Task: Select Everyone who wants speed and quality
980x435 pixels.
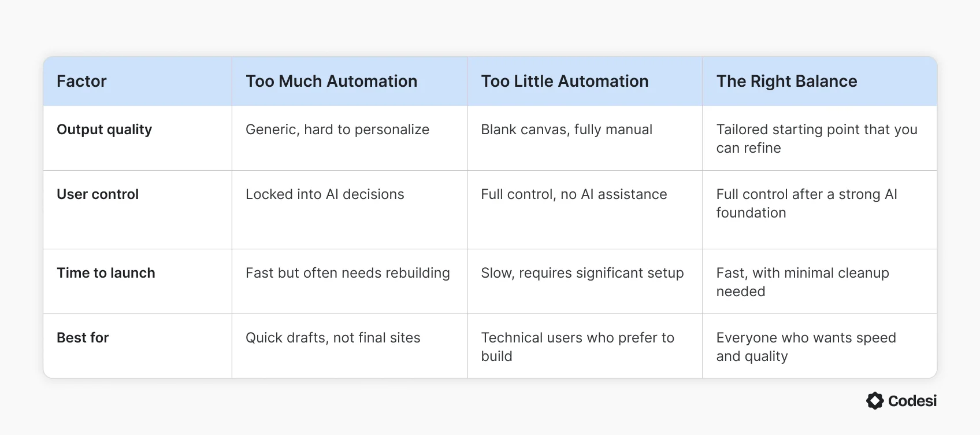Action: tap(805, 347)
